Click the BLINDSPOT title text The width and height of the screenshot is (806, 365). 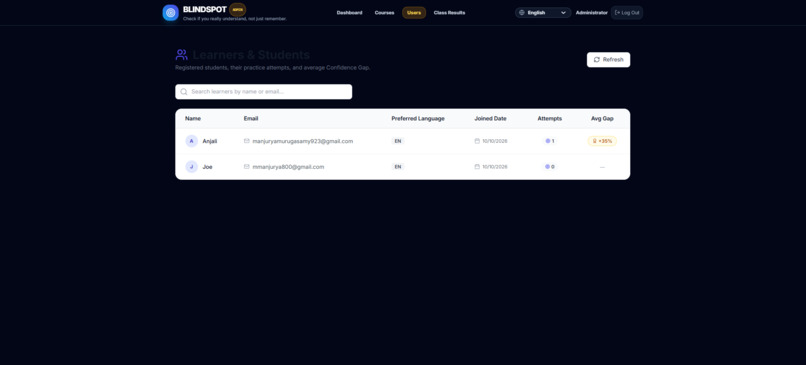click(x=205, y=9)
